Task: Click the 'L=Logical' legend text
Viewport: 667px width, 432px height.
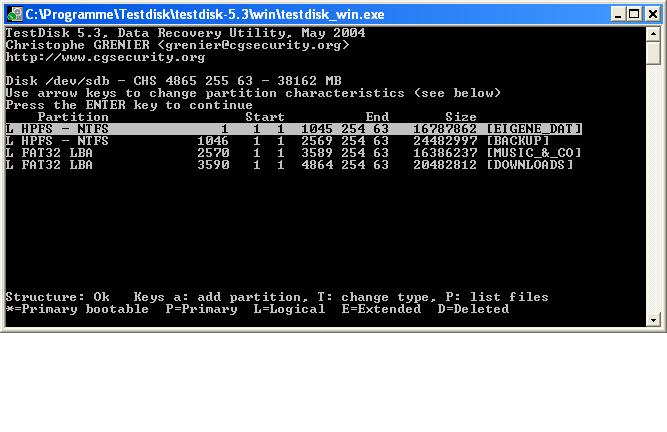Action: (289, 309)
